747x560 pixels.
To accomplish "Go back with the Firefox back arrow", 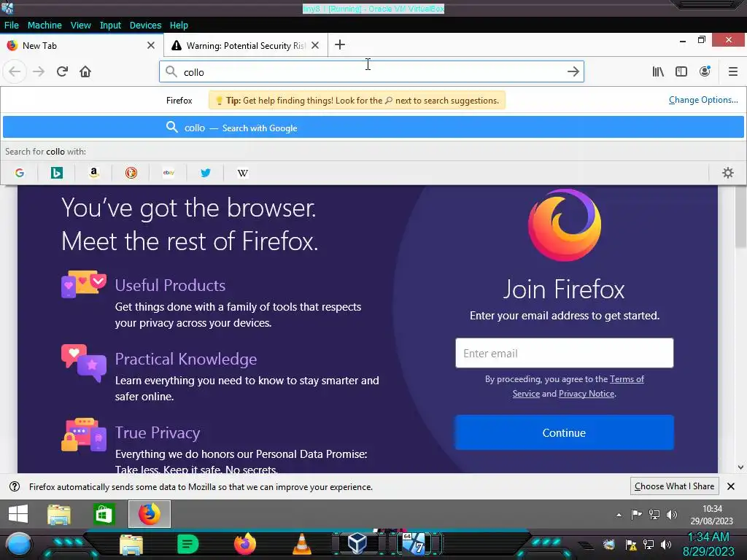I will click(15, 72).
